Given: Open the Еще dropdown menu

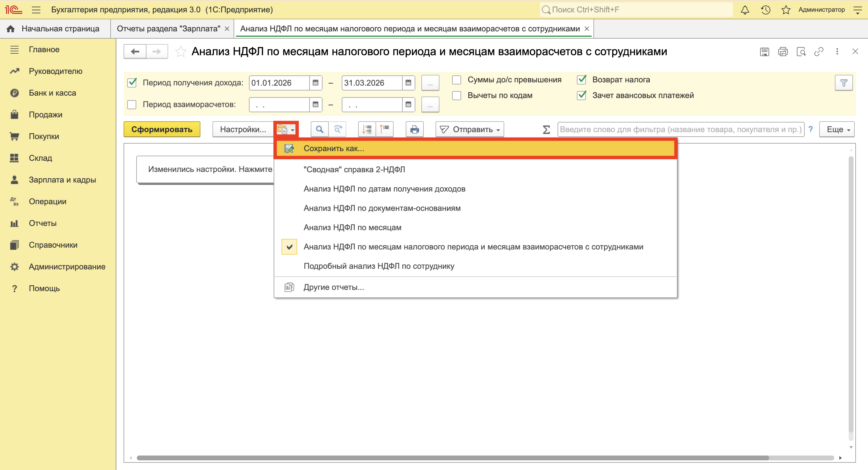Looking at the screenshot, I should pos(838,129).
